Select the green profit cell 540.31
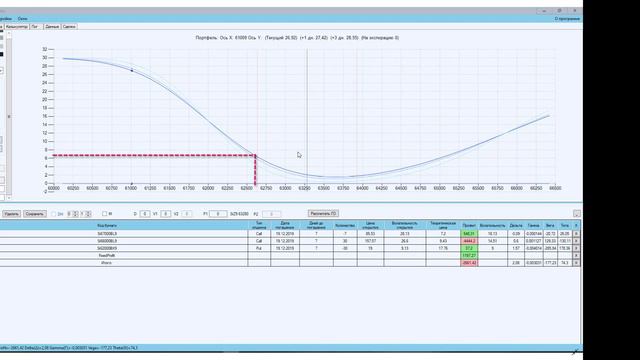This screenshot has width=640, height=360. 469,234
